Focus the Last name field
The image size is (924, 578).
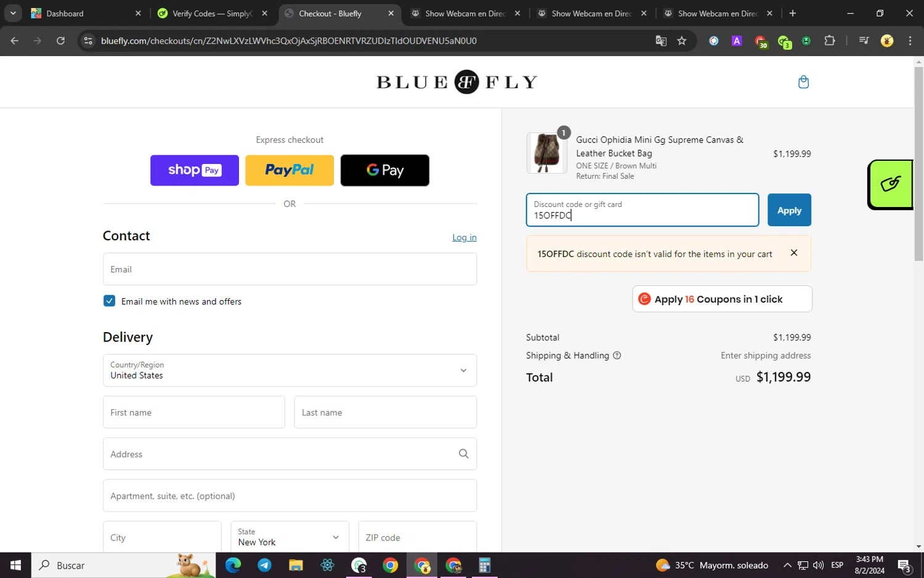[x=386, y=412]
